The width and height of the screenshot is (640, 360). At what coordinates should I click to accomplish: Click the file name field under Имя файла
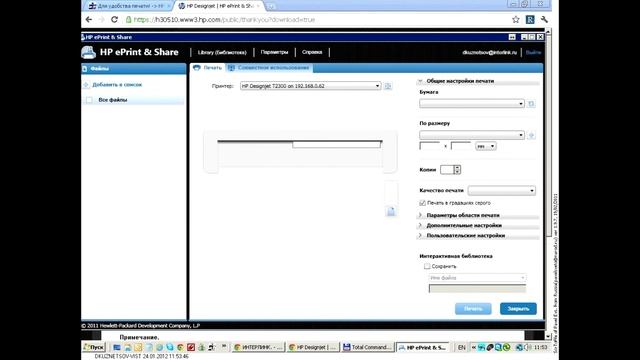[x=477, y=289]
